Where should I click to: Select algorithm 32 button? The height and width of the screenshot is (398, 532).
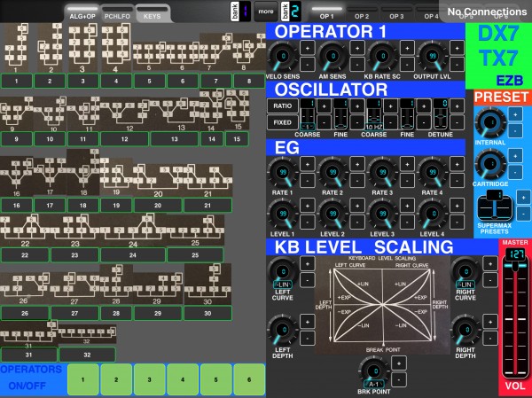pyautogui.click(x=87, y=355)
